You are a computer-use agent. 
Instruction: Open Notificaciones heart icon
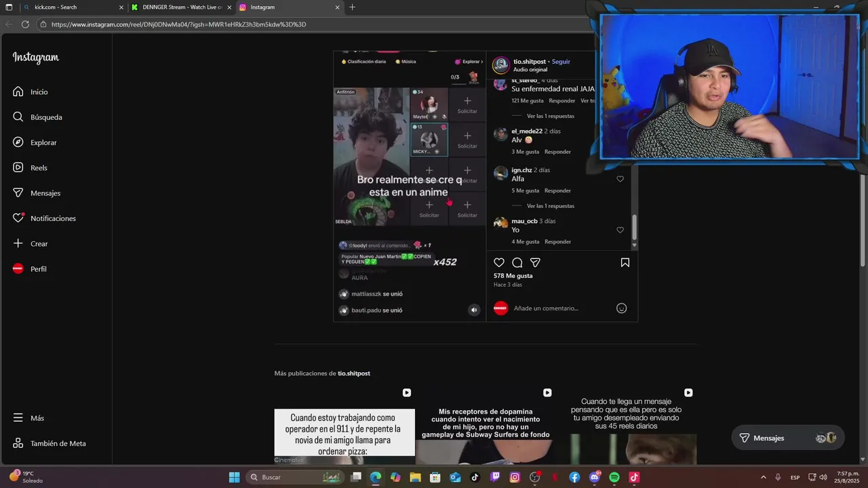point(18,218)
